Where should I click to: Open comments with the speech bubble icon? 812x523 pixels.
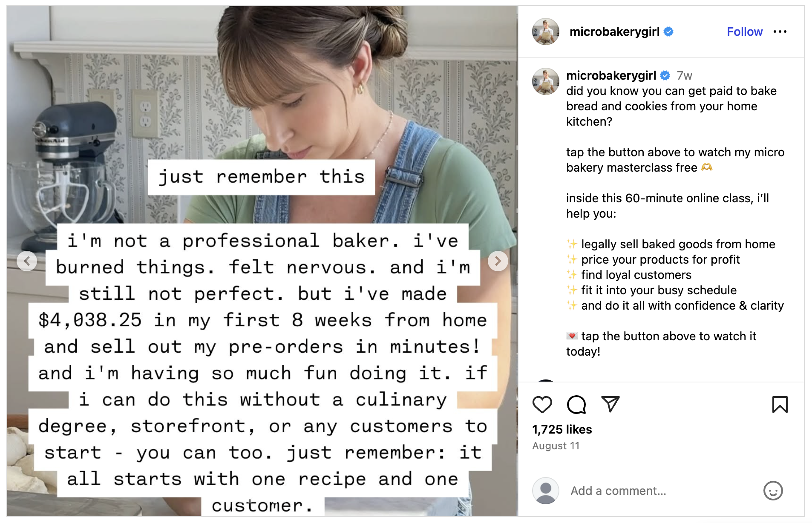coord(576,405)
